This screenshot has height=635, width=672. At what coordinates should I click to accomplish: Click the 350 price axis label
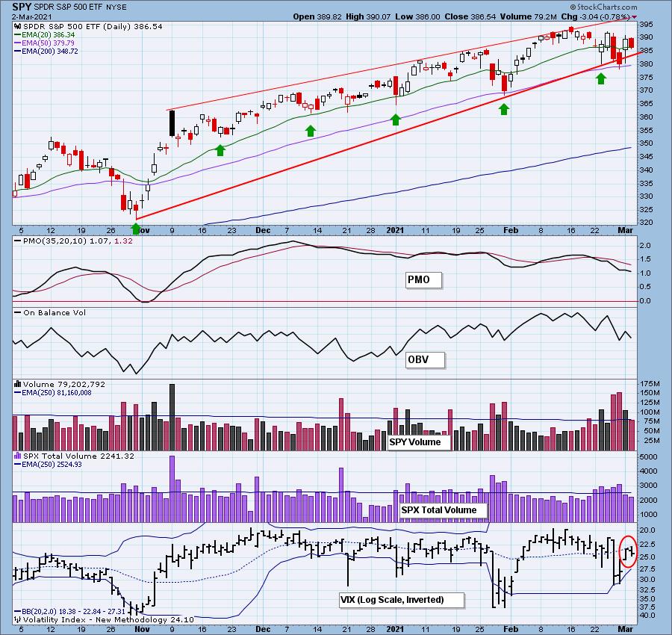pos(647,143)
